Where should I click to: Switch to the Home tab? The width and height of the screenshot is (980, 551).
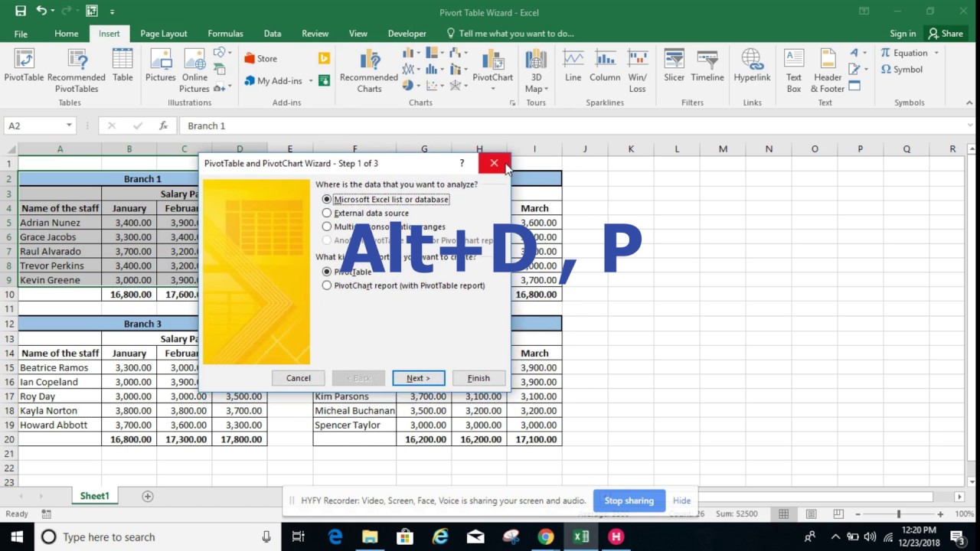(x=66, y=34)
